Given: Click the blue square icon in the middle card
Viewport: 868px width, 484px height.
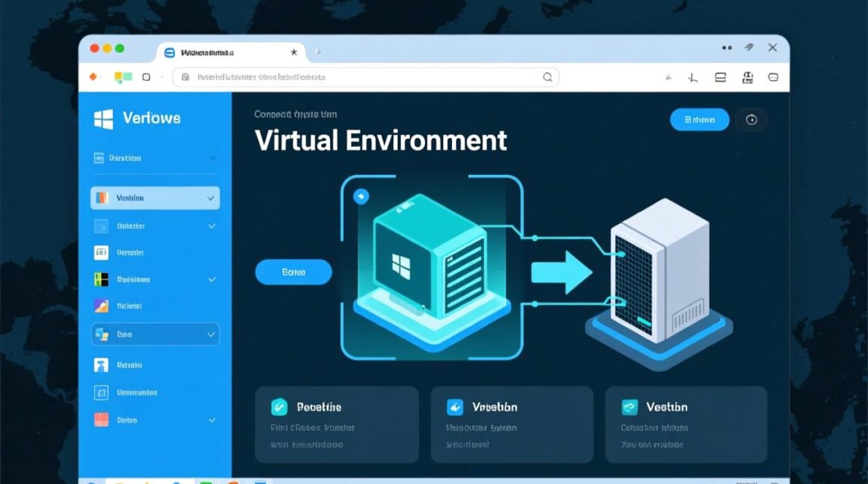Looking at the screenshot, I should point(455,407).
